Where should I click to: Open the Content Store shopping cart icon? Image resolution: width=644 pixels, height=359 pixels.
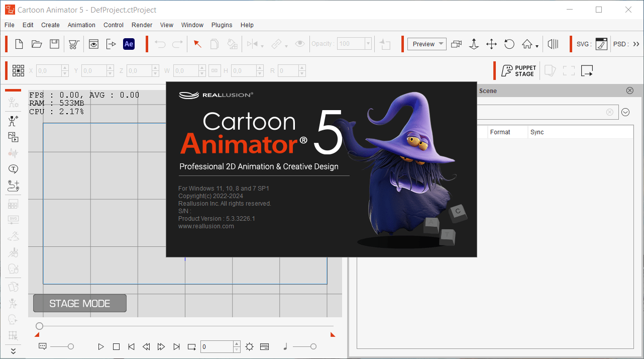click(73, 44)
